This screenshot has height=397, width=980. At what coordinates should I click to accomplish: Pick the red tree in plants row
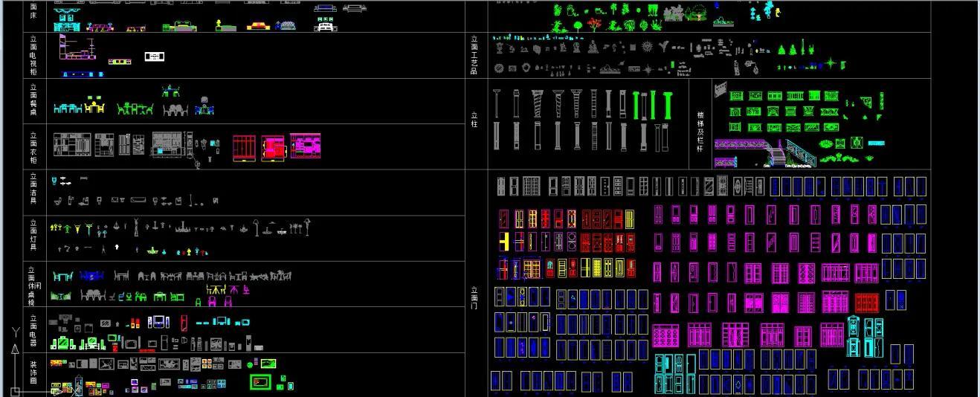tap(593, 24)
